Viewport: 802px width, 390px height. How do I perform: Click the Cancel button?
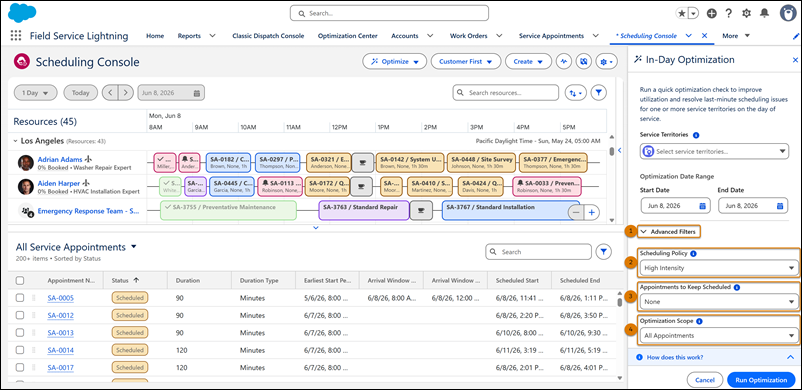(x=705, y=380)
